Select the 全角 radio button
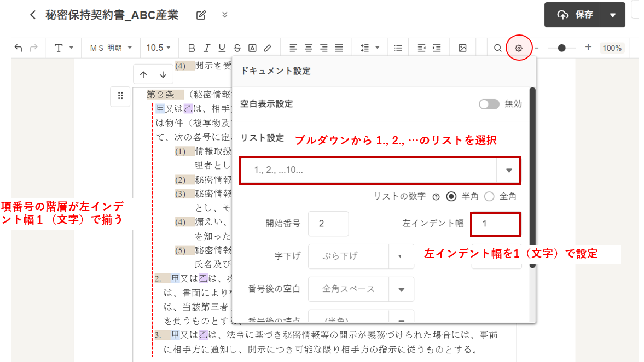The image size is (644, 362). (x=489, y=196)
